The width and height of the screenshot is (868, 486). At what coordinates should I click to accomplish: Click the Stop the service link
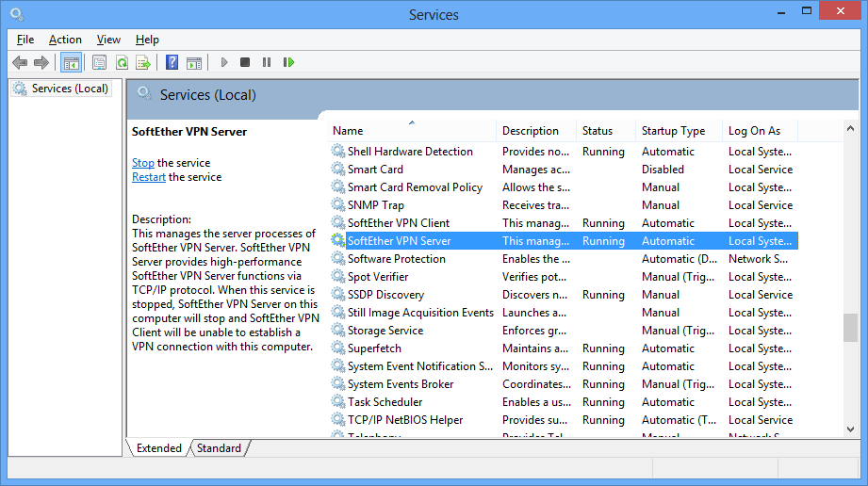(x=143, y=163)
